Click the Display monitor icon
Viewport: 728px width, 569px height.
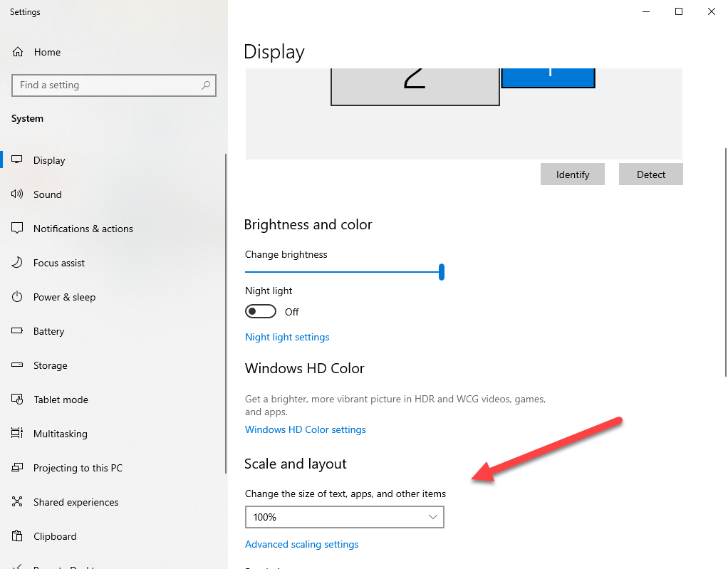[x=17, y=160]
